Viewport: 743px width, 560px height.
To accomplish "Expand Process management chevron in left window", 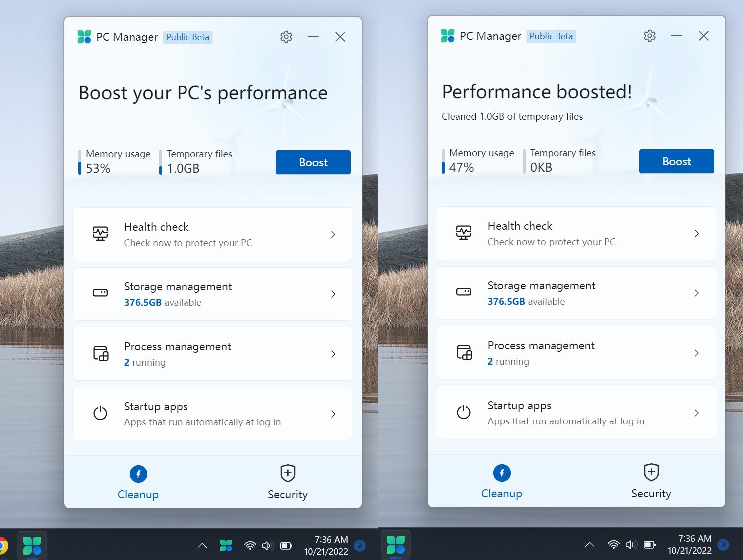I will (x=333, y=354).
